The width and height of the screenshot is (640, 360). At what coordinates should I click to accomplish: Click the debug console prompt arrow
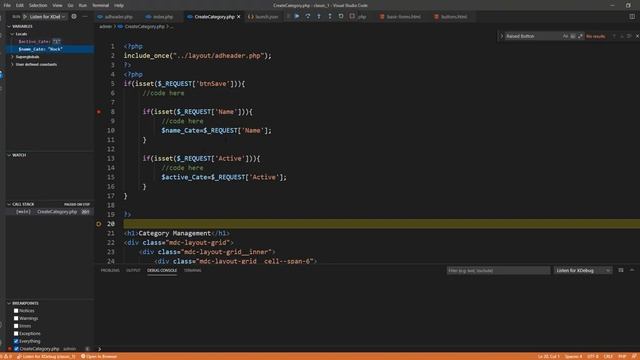point(99,349)
